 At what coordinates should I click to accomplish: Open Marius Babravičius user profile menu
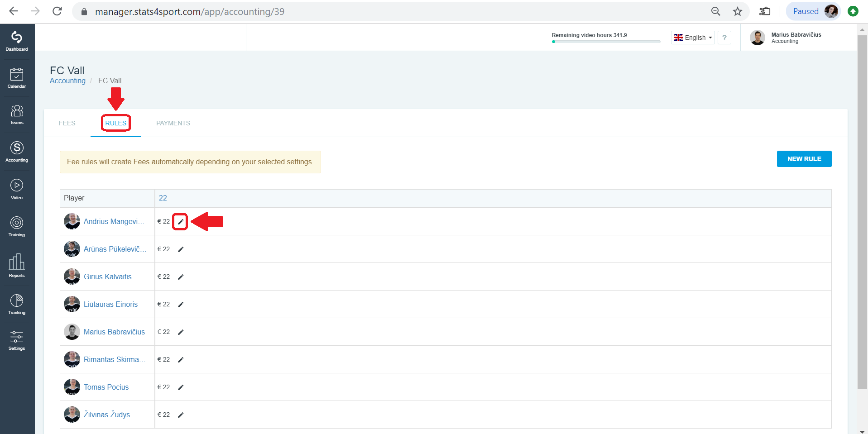786,38
